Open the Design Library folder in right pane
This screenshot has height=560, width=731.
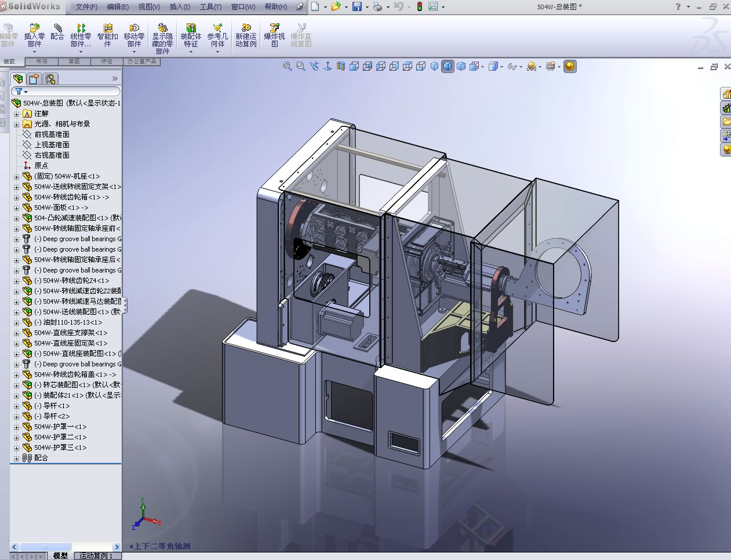click(725, 122)
